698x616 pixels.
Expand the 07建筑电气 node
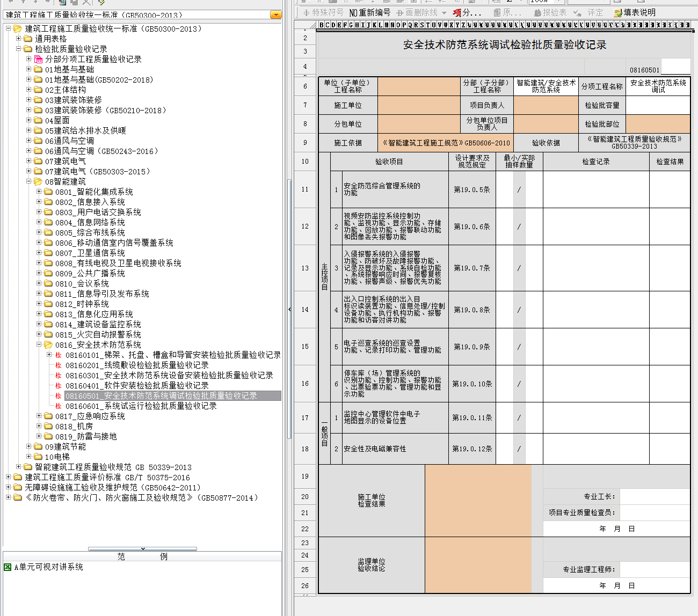(29, 161)
